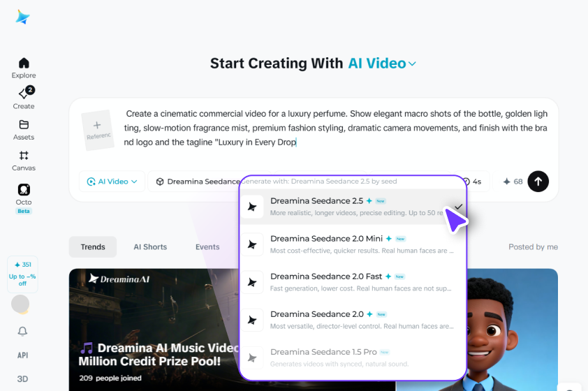Click the '209 people joined' text

click(x=110, y=378)
